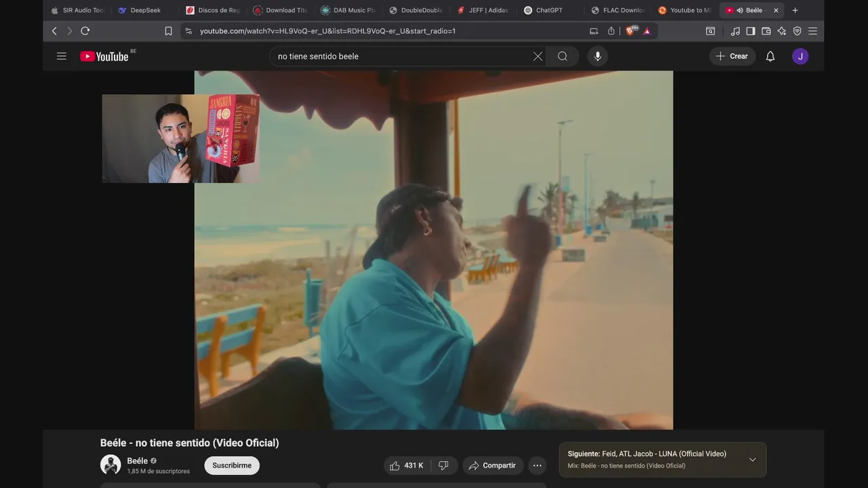Open the Crear menu
Image resolution: width=868 pixels, height=488 pixels.
pos(732,56)
